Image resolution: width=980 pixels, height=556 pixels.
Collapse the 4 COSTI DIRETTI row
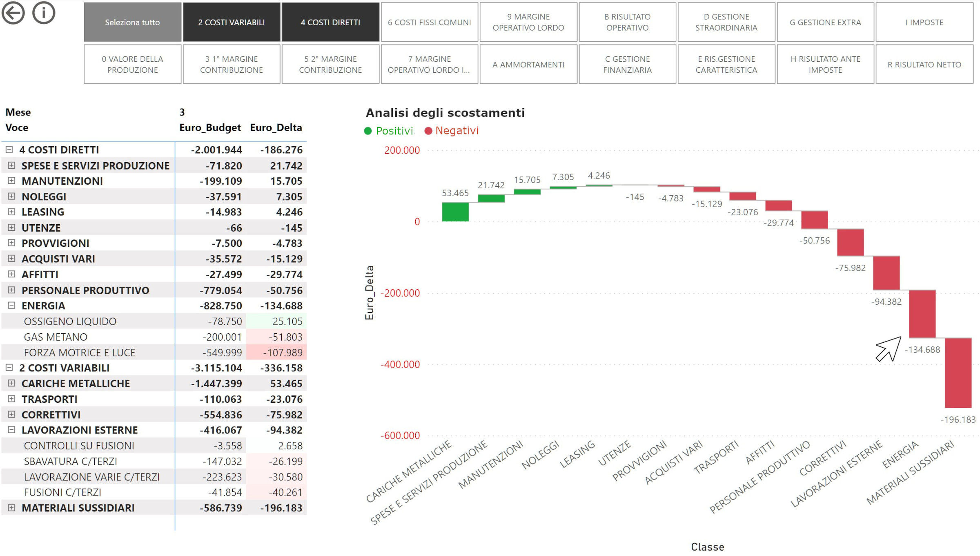pyautogui.click(x=9, y=150)
